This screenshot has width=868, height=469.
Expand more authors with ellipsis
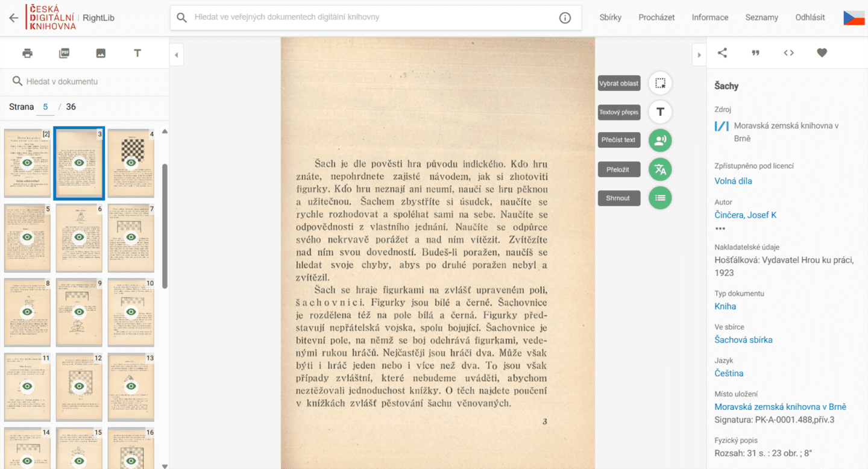pos(720,228)
